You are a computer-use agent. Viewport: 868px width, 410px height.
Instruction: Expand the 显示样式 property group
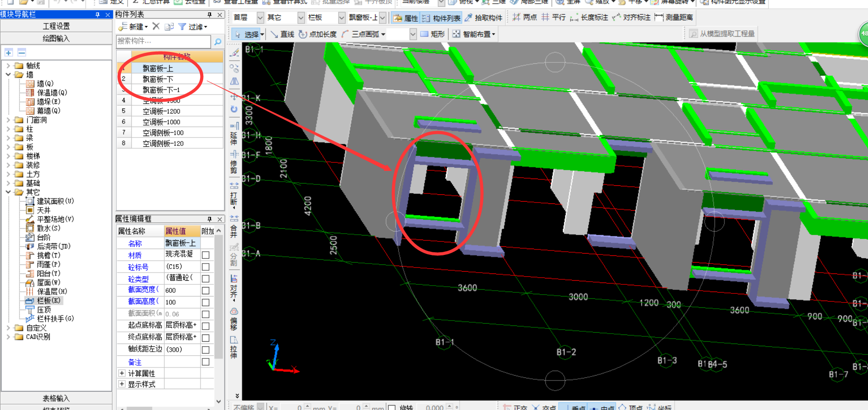point(122,384)
